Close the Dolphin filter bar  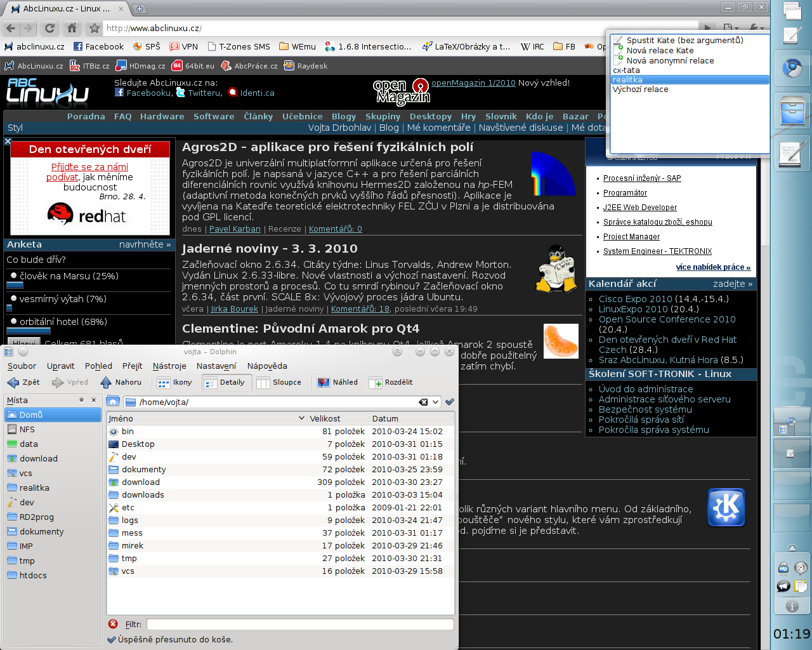[113, 624]
